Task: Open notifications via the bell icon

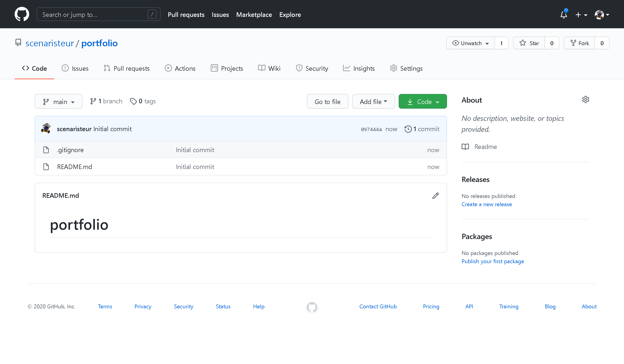Action: point(563,15)
